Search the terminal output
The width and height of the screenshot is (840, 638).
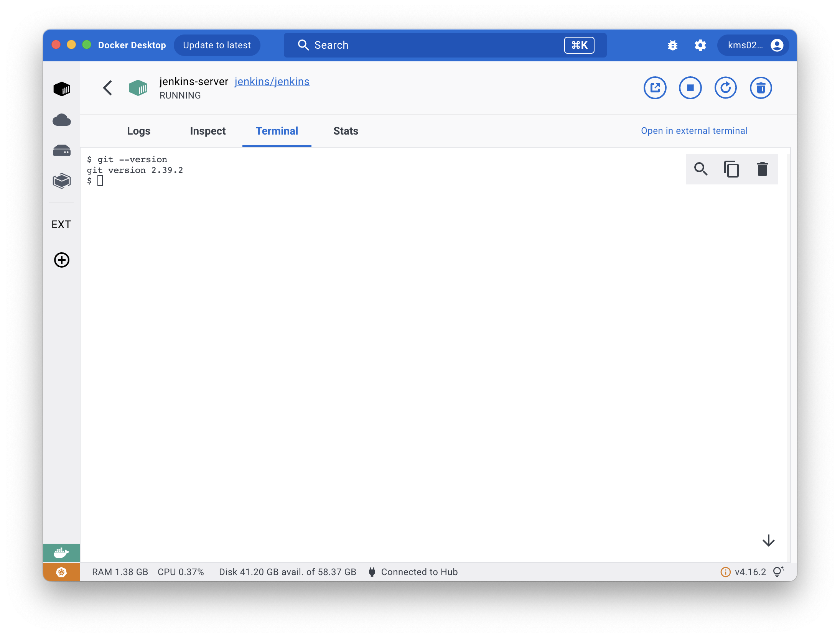point(701,169)
